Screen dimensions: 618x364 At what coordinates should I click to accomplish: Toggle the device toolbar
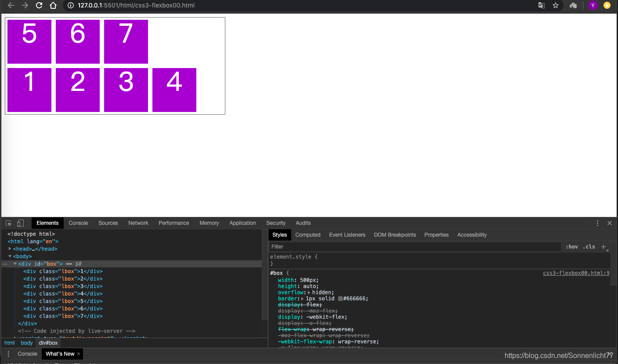[x=20, y=223]
